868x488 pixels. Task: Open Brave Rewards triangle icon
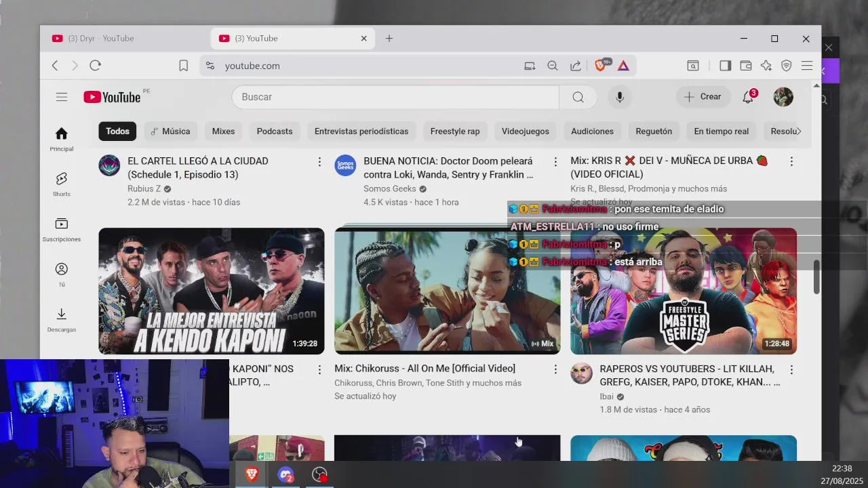click(x=623, y=66)
